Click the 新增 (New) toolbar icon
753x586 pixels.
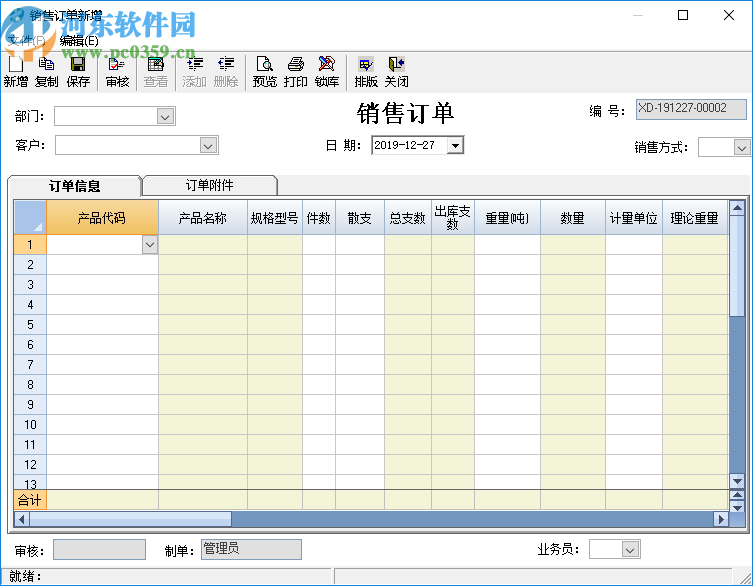coord(15,71)
